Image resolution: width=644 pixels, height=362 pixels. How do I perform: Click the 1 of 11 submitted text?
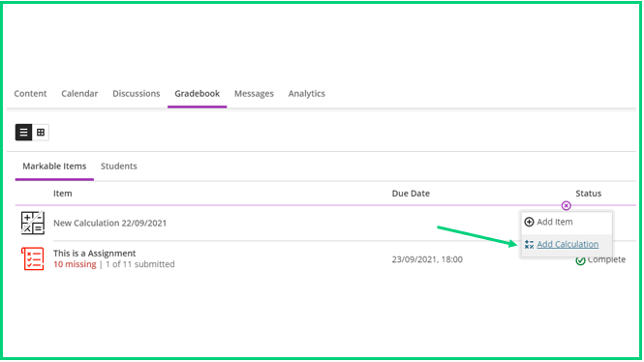click(140, 264)
